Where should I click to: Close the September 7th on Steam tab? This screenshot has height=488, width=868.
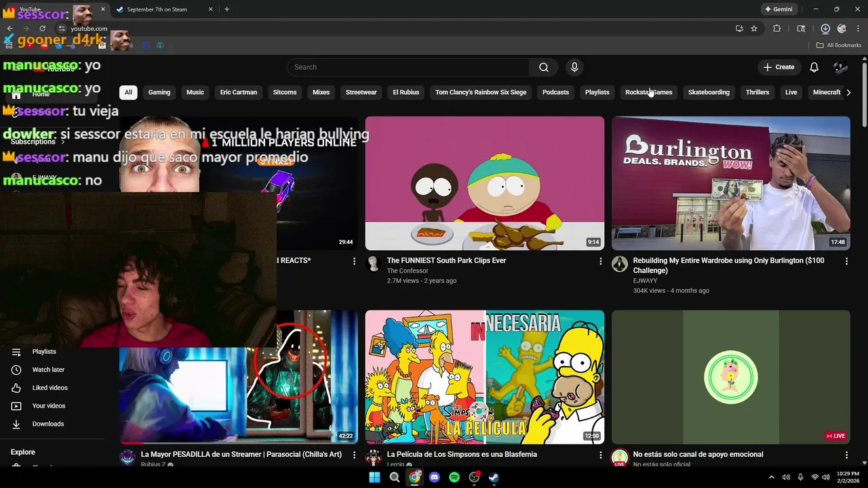[210, 9]
